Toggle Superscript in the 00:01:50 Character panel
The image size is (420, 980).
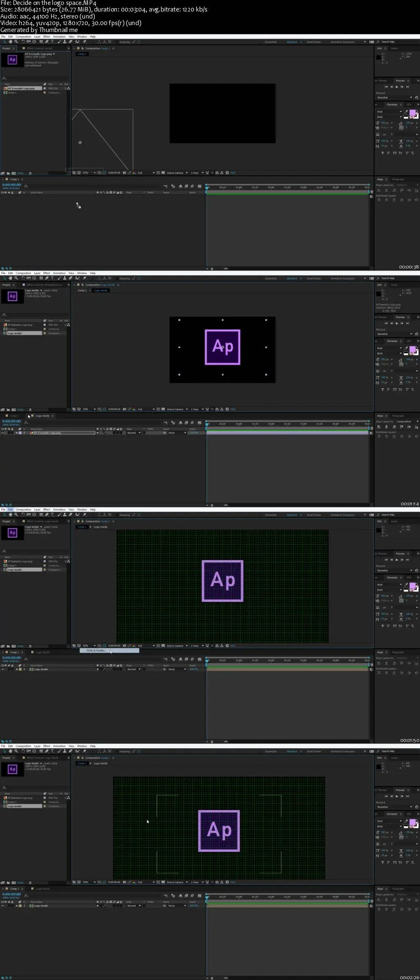point(407,626)
